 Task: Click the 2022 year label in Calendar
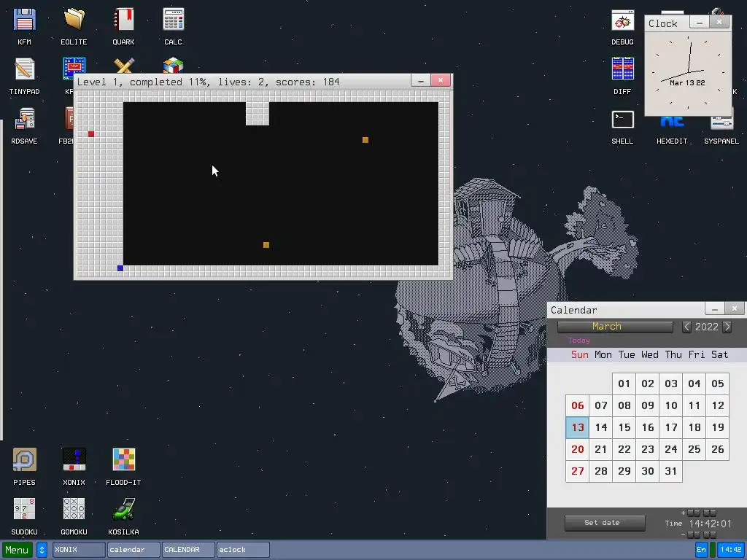[x=706, y=327]
